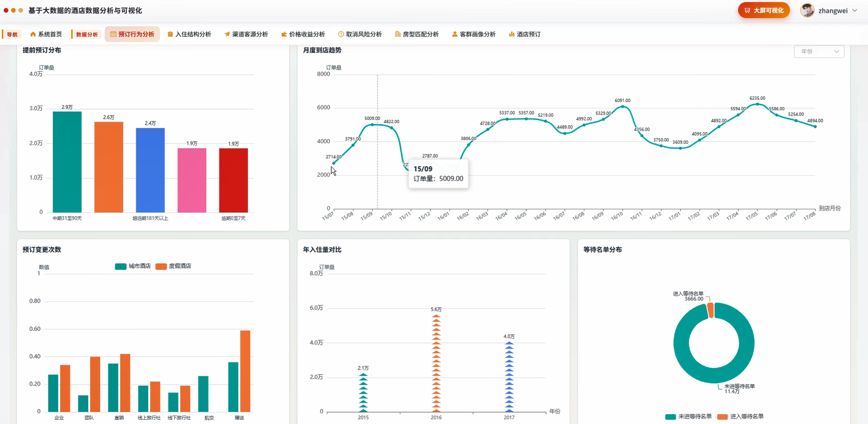Click the 6235.00 peak data label
The image size is (868, 424).
pyautogui.click(x=757, y=99)
